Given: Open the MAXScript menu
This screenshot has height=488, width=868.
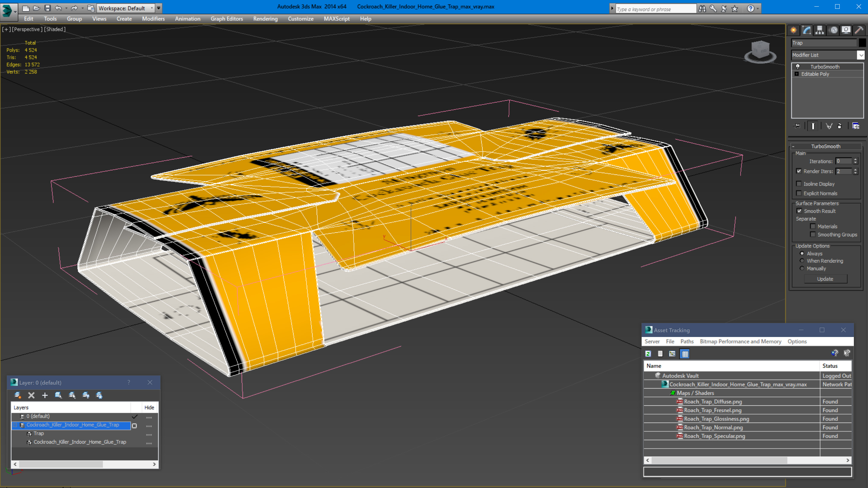Looking at the screenshot, I should [x=337, y=19].
